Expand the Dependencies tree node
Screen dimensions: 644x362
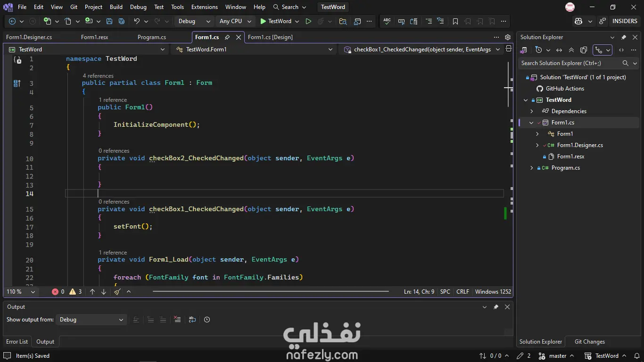click(532, 111)
